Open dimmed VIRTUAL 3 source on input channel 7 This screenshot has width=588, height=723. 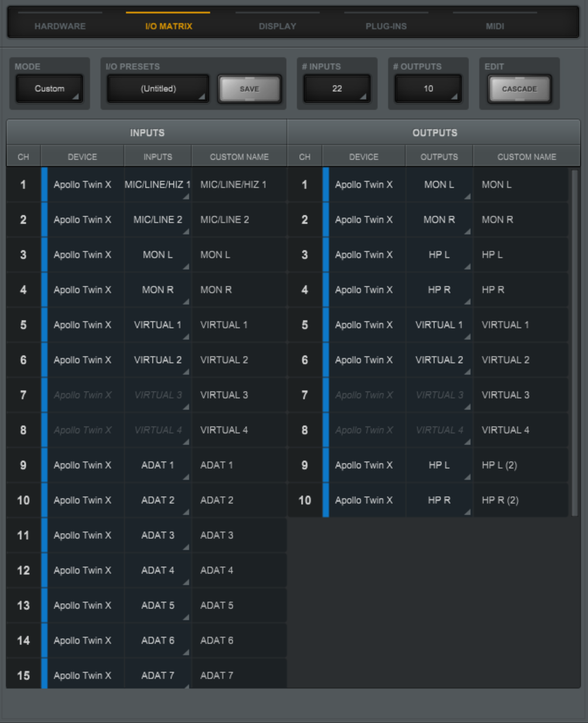pos(158,395)
